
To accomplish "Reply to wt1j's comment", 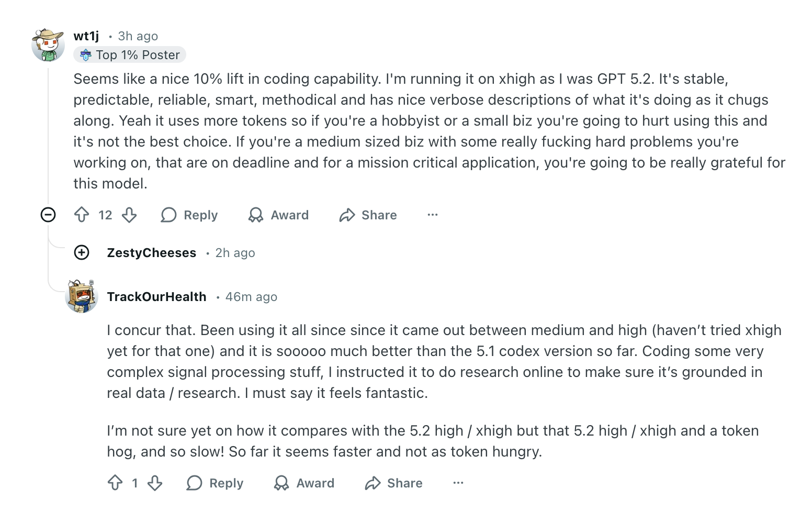I will tap(189, 215).
